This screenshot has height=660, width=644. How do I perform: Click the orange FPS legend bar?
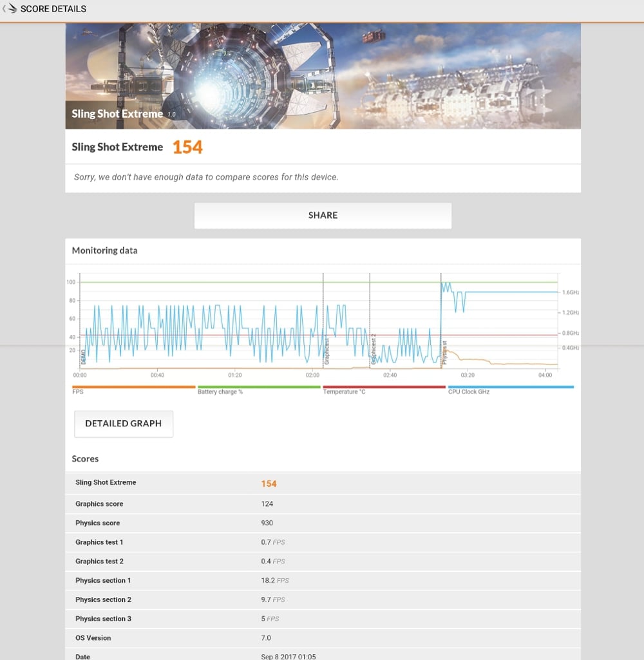pos(133,387)
